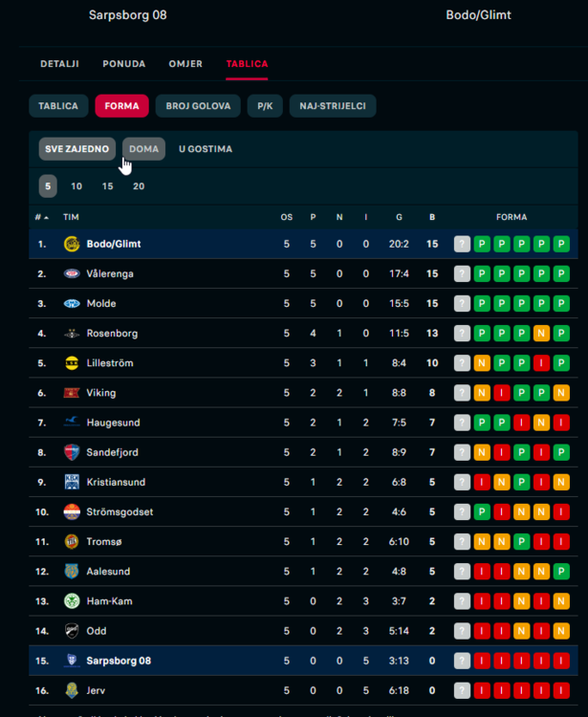This screenshot has width=588, height=717.
Task: Click the Viking club flag icon
Action: tap(72, 393)
